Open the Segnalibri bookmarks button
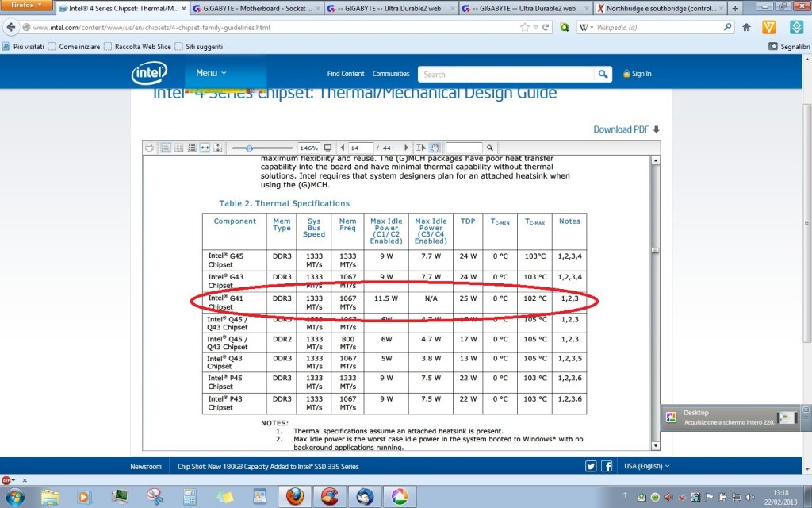Screen dimensions: 812x508 point(789,47)
